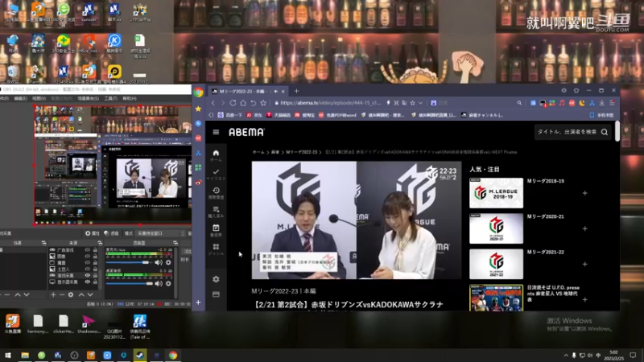Remove selected source with OBS minus button
The height and width of the screenshot is (362, 644).
(62, 294)
